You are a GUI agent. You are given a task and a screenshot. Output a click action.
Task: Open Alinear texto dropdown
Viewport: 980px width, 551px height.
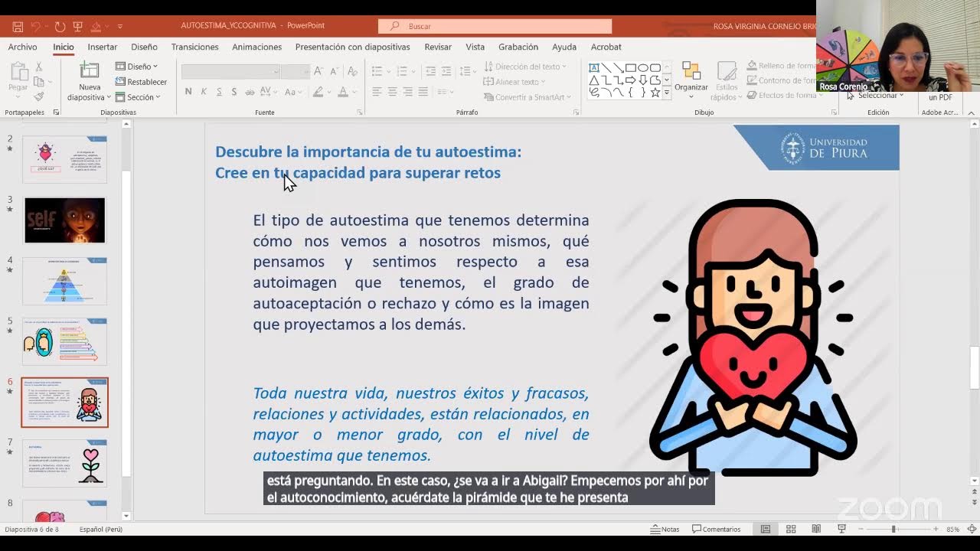(x=514, y=82)
